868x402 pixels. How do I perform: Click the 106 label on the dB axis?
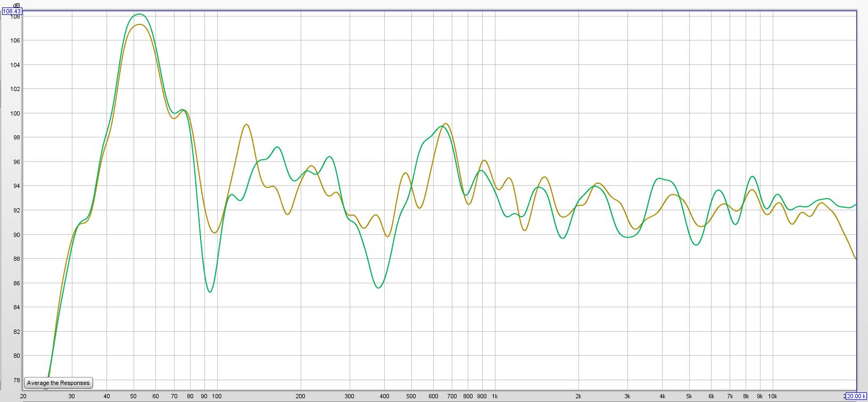pyautogui.click(x=15, y=40)
